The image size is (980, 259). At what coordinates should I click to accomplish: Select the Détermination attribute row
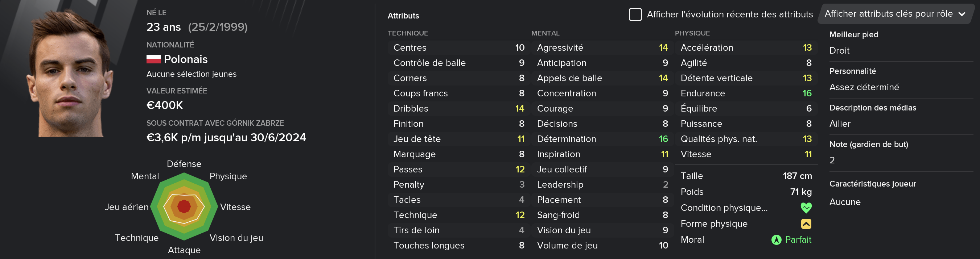[x=602, y=139]
